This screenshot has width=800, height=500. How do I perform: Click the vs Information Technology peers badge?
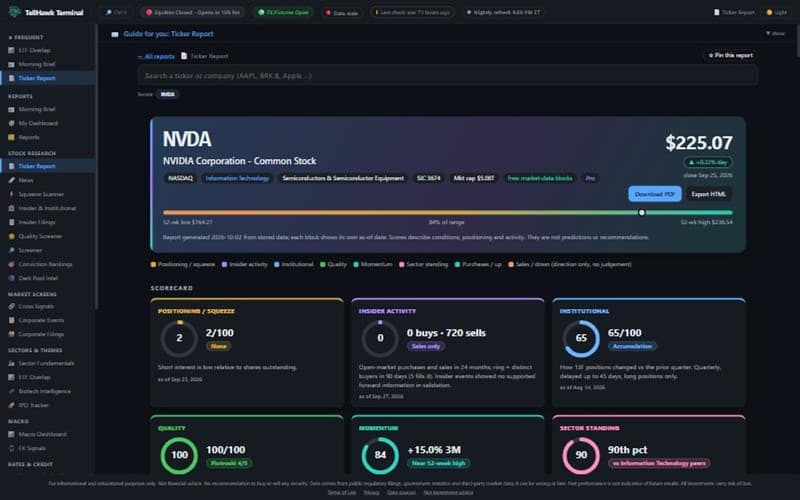[x=659, y=463]
